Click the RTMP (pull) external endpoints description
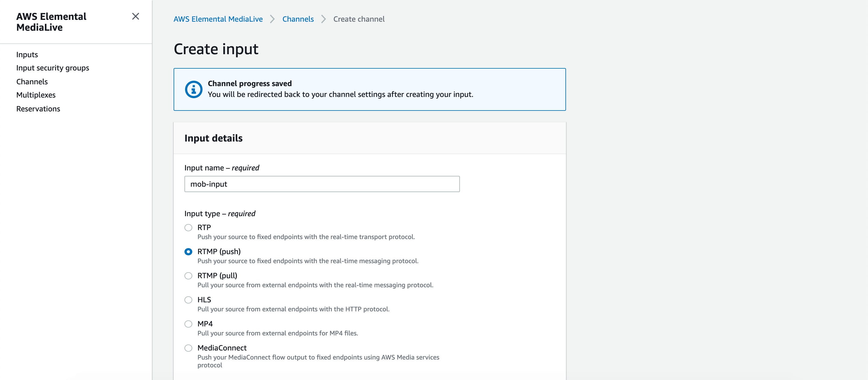 coord(315,285)
